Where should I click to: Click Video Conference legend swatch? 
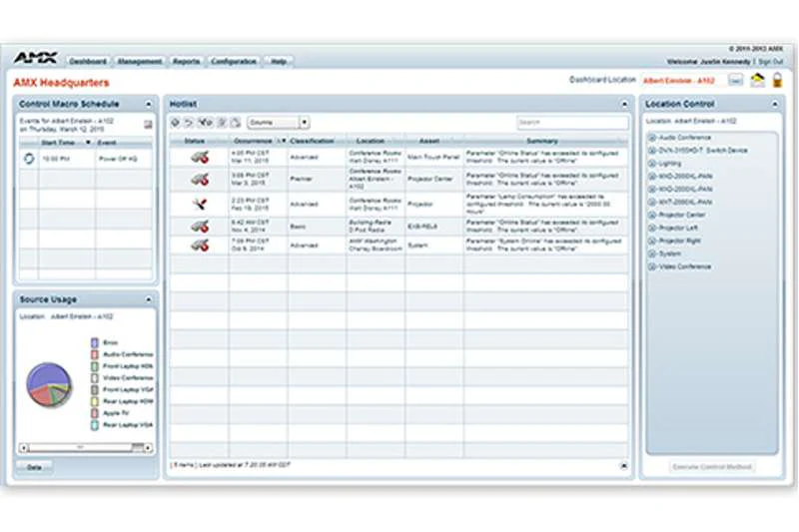tap(95, 377)
